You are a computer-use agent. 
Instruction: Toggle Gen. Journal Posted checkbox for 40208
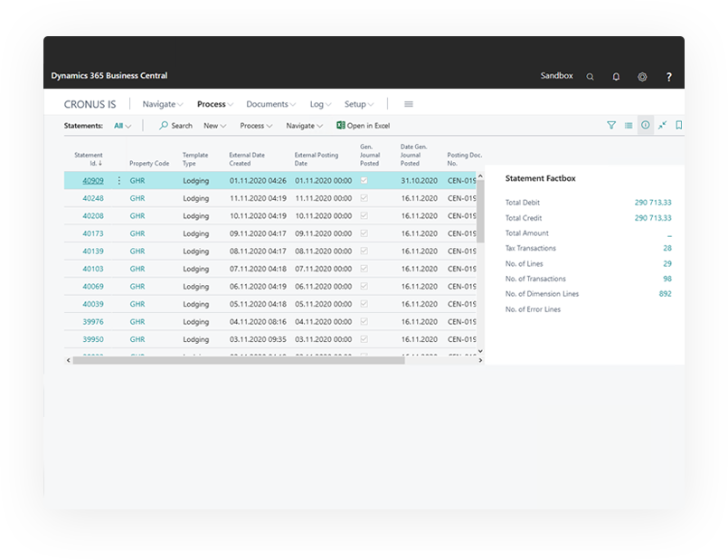(364, 215)
